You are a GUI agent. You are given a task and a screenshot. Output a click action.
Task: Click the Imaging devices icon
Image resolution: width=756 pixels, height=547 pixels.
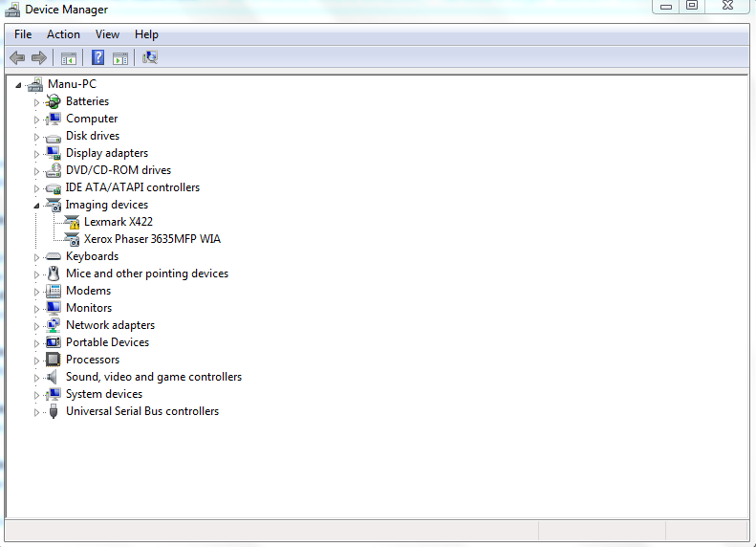(x=53, y=205)
